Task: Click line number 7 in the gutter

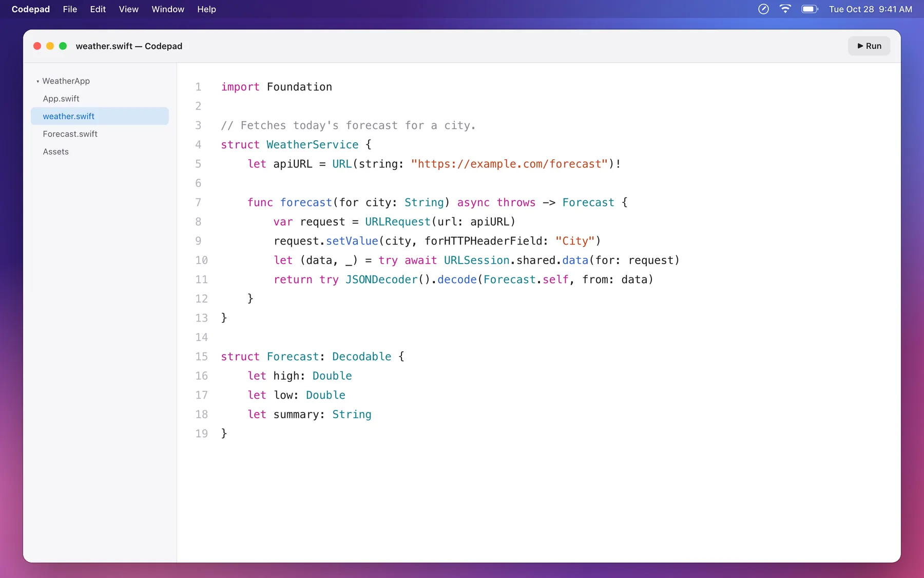Action: click(x=198, y=202)
